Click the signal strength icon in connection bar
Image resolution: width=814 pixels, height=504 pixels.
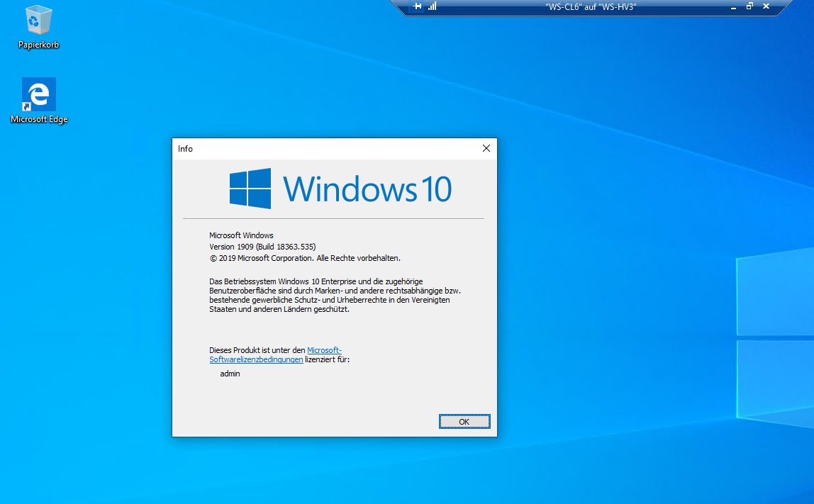pyautogui.click(x=433, y=6)
